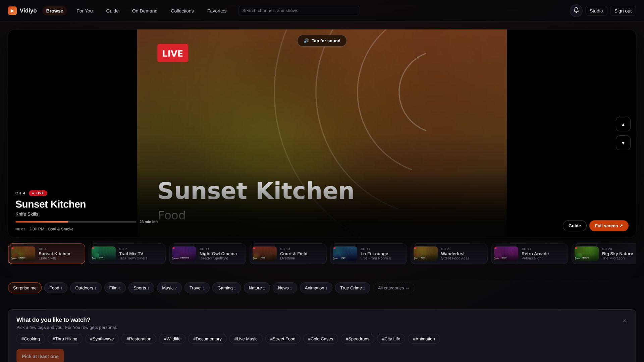Filter by Music category
This screenshot has width=644, height=362.
[169, 288]
